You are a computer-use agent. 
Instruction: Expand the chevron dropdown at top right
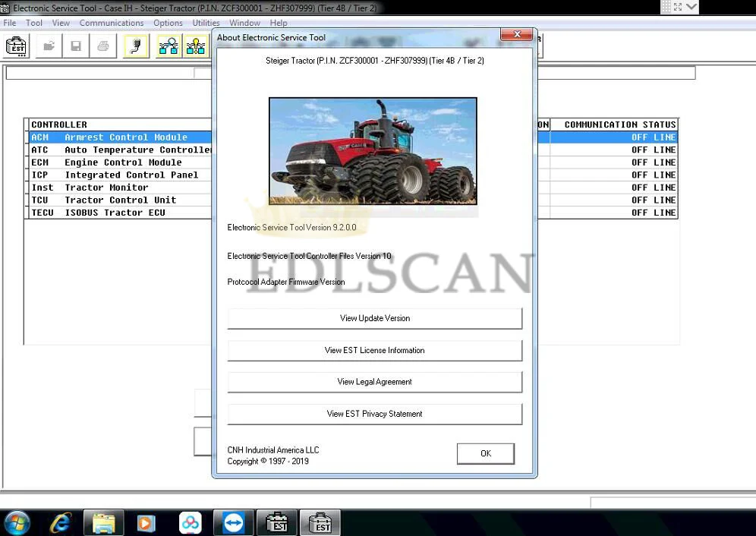point(691,7)
